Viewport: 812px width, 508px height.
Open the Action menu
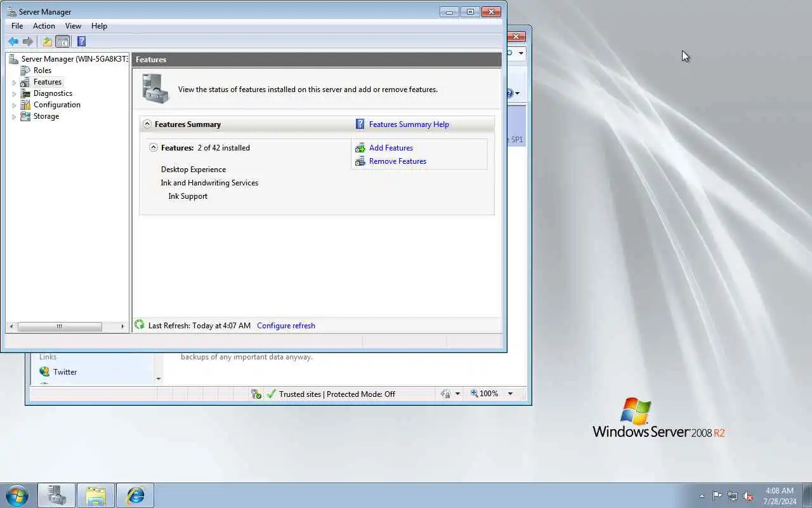click(44, 26)
